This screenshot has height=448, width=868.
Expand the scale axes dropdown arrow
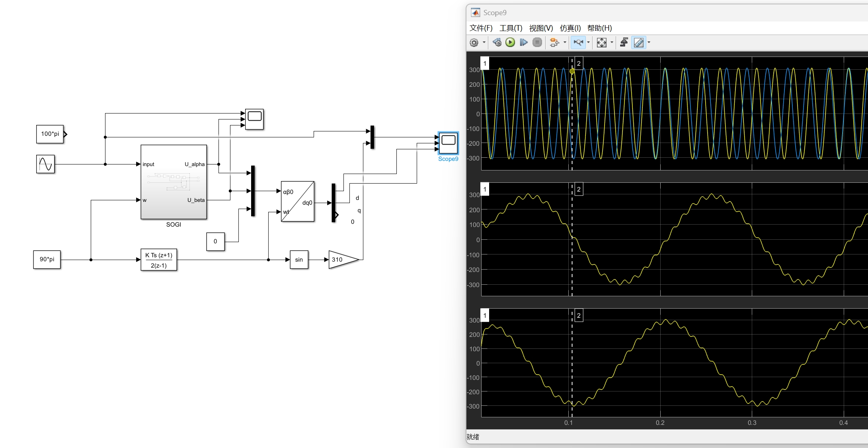click(x=612, y=43)
